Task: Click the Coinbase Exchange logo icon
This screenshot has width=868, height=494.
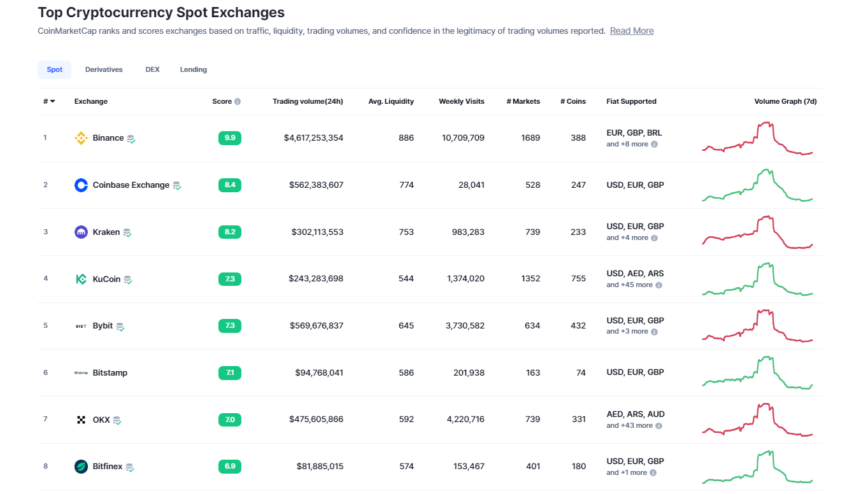Action: tap(81, 185)
